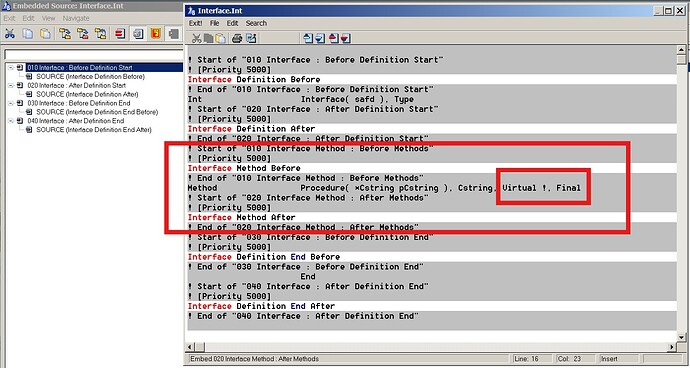
Task: Click the Interface.Int title bar application icon
Action: click(191, 11)
